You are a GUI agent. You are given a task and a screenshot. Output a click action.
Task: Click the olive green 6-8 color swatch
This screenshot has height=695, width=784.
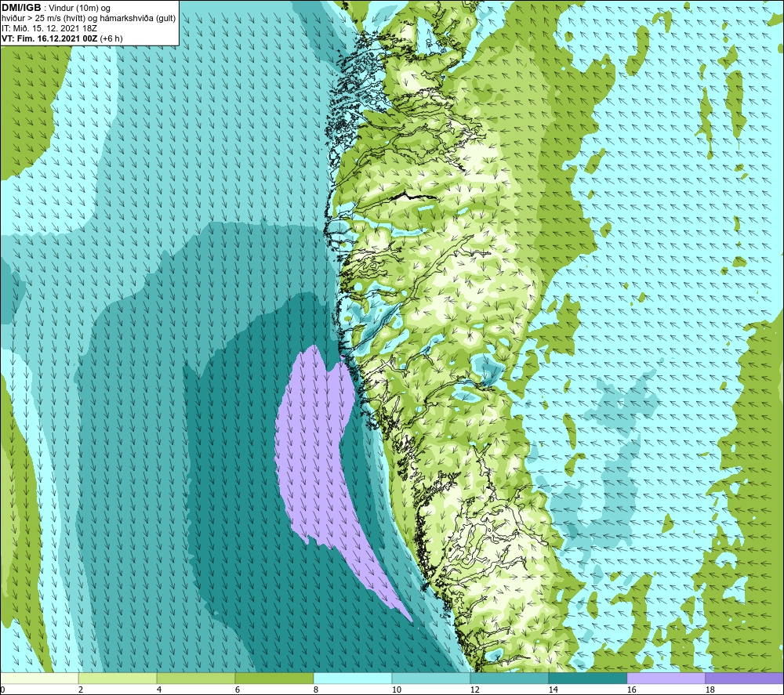click(x=274, y=678)
